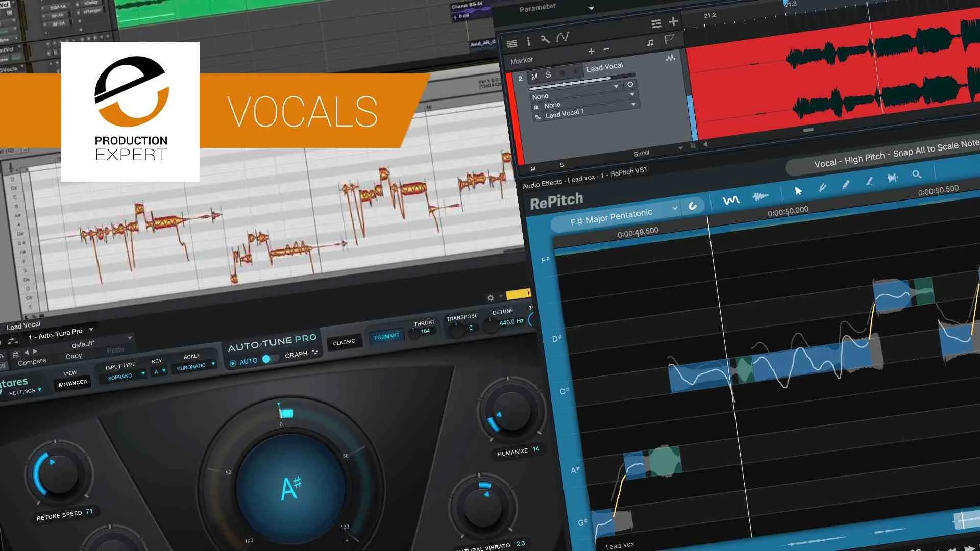Adjust the Retune Speed knob

coord(59,473)
